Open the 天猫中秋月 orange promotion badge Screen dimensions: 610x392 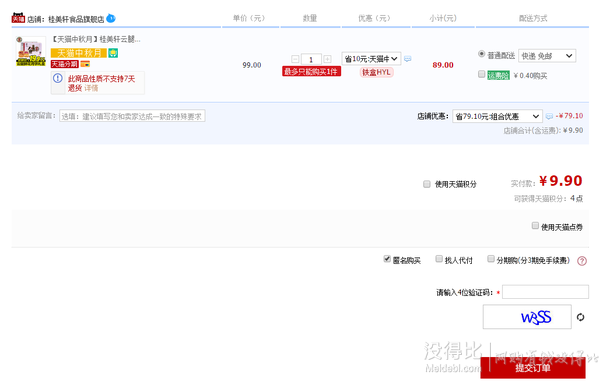coord(79,53)
